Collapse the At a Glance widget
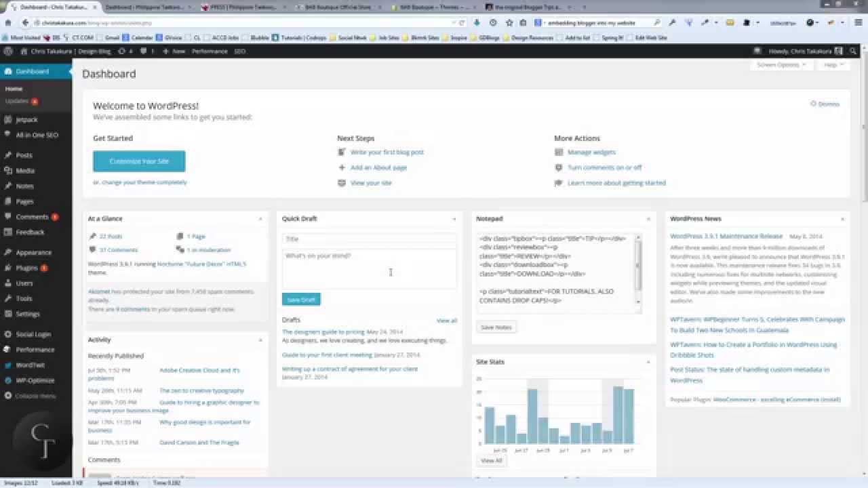The width and height of the screenshot is (868, 488). coord(260,219)
